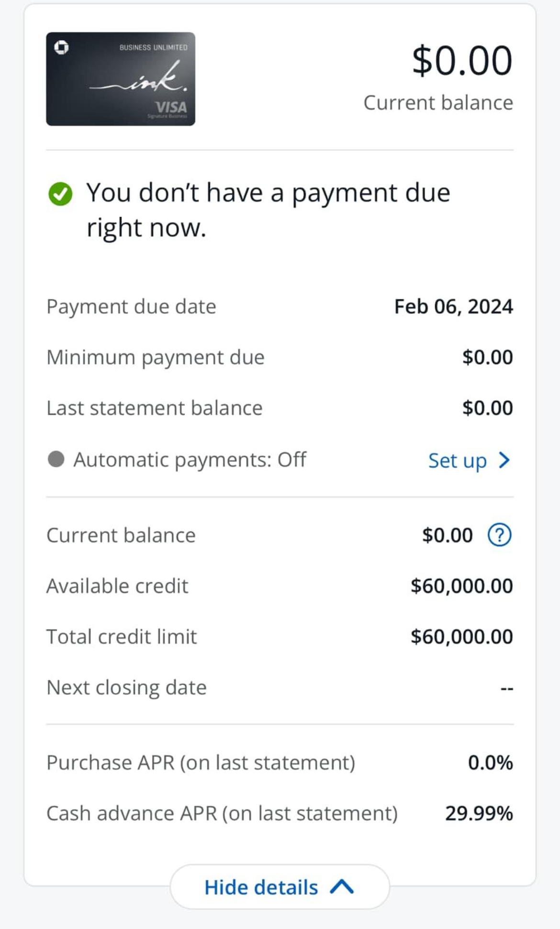Click the no payment due message
The width and height of the screenshot is (560, 929).
(x=268, y=210)
